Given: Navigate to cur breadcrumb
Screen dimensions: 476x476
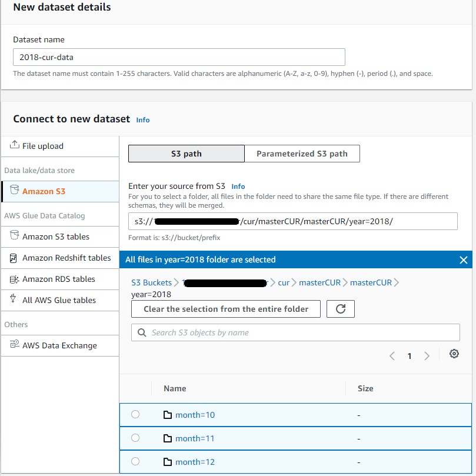Looking at the screenshot, I should click(284, 282).
